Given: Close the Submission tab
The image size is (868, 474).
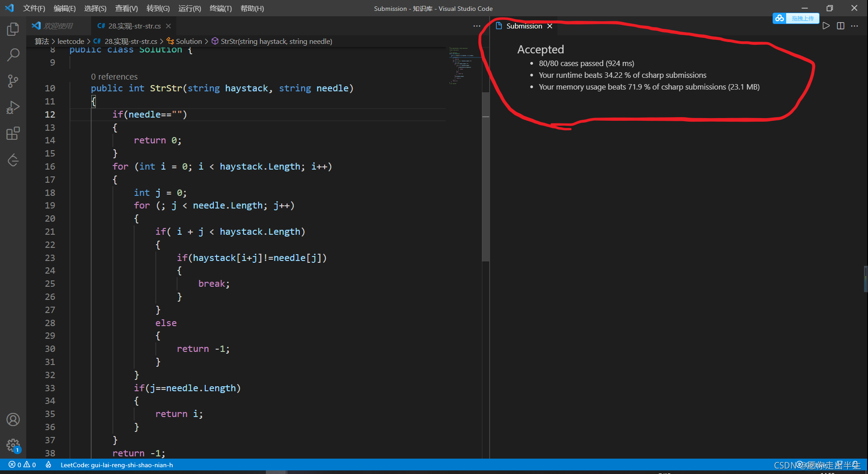Looking at the screenshot, I should pyautogui.click(x=550, y=26).
